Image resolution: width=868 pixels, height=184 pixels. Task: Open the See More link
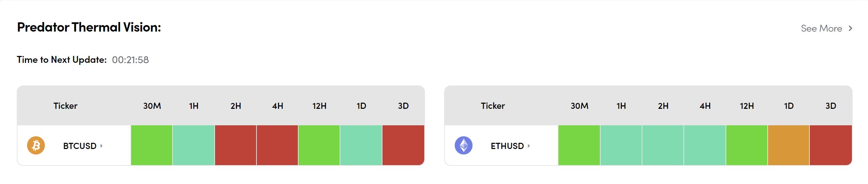click(821, 28)
